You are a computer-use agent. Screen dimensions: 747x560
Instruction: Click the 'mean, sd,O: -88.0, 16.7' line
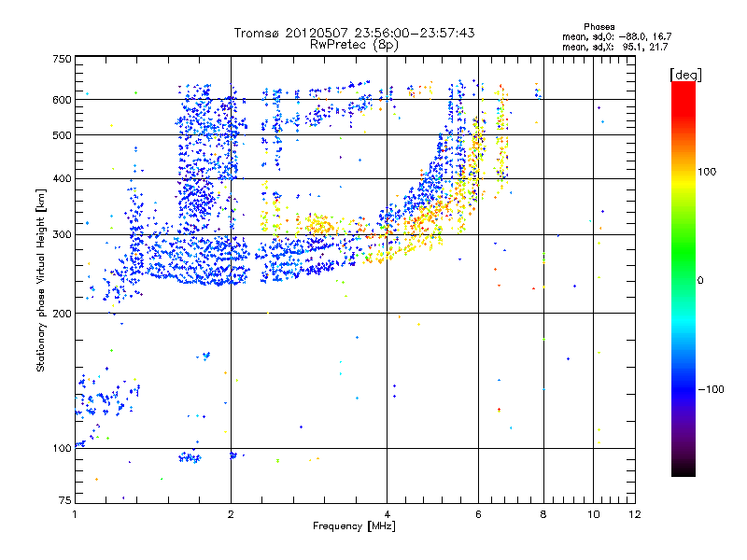click(617, 36)
